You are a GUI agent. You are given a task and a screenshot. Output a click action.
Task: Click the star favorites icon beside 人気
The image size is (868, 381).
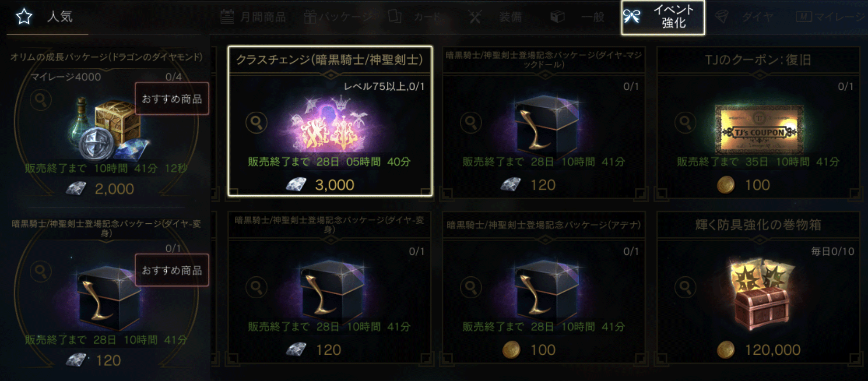click(24, 17)
